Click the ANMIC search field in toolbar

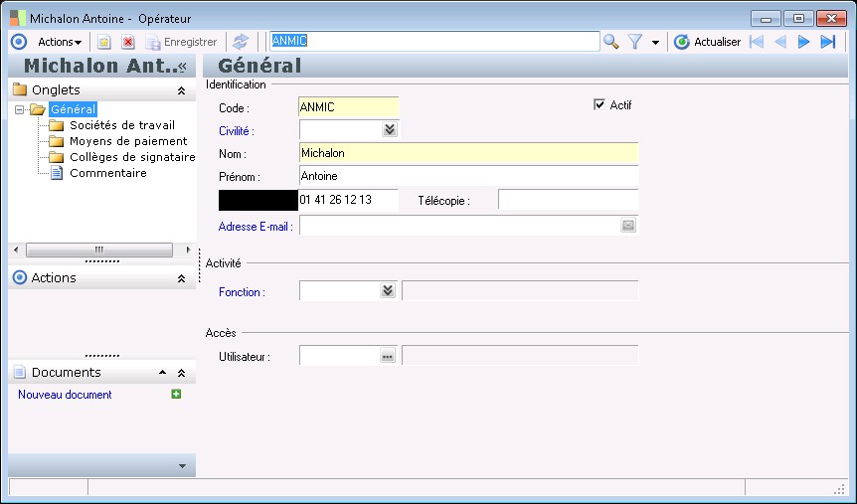(435, 41)
